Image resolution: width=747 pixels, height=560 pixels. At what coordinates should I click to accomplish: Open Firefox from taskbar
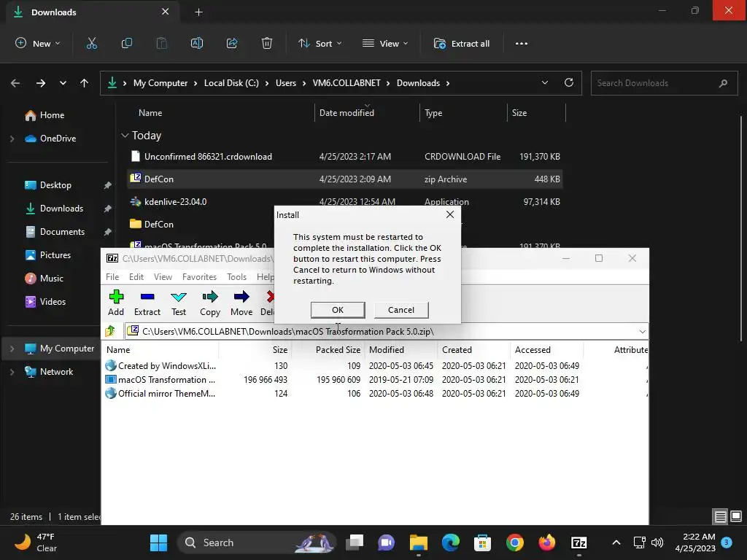click(x=547, y=542)
